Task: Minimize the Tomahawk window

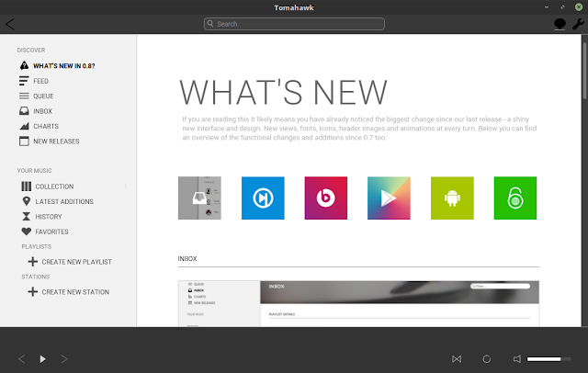Action: tap(547, 7)
